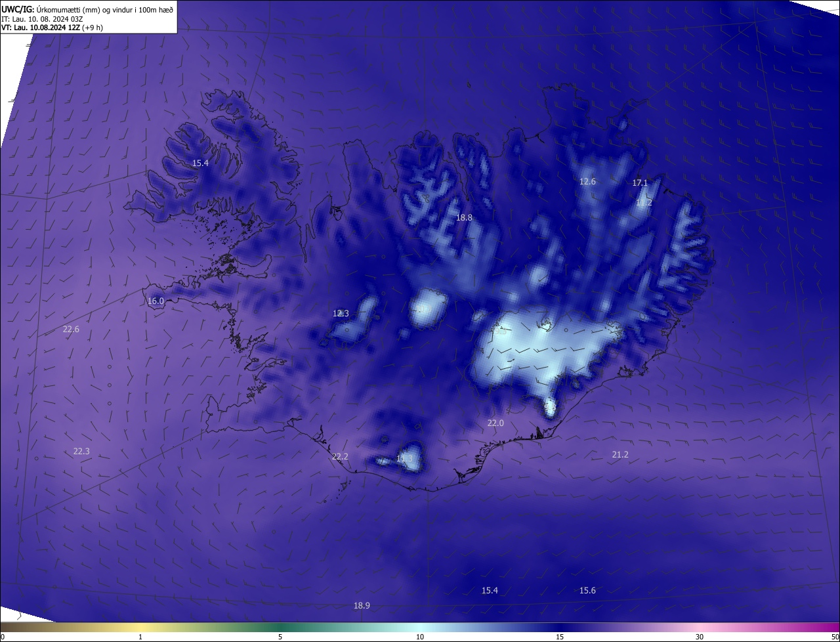840x642 pixels.
Task: Click the 15.4 value over the Westfjords
Action: 200,163
